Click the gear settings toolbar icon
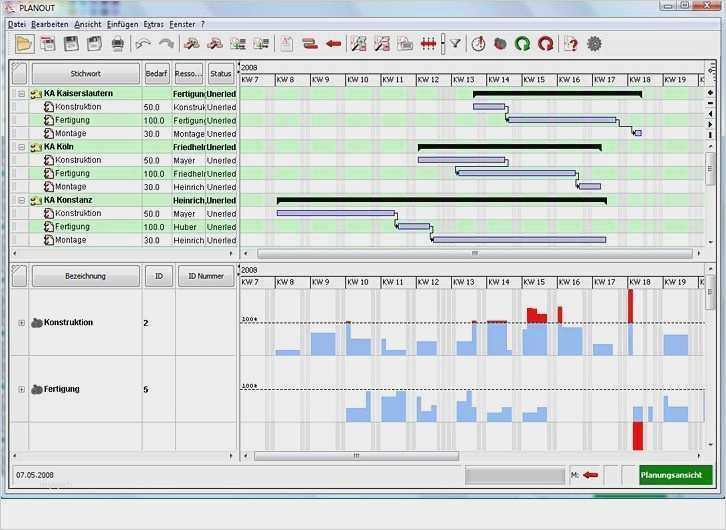The width and height of the screenshot is (726, 530). click(594, 44)
